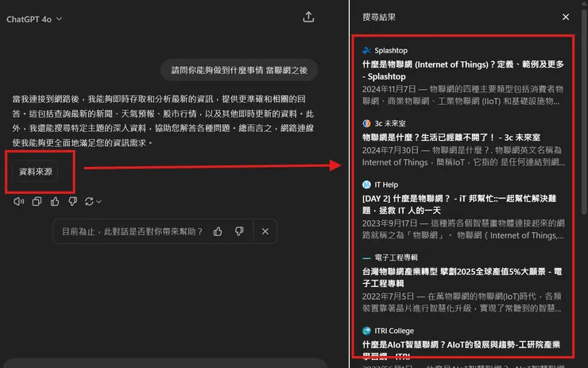This screenshot has height=368, width=588.
Task: Click the 目前為止，此對話是否對你帶來幫助 prompt text
Action: (x=133, y=231)
